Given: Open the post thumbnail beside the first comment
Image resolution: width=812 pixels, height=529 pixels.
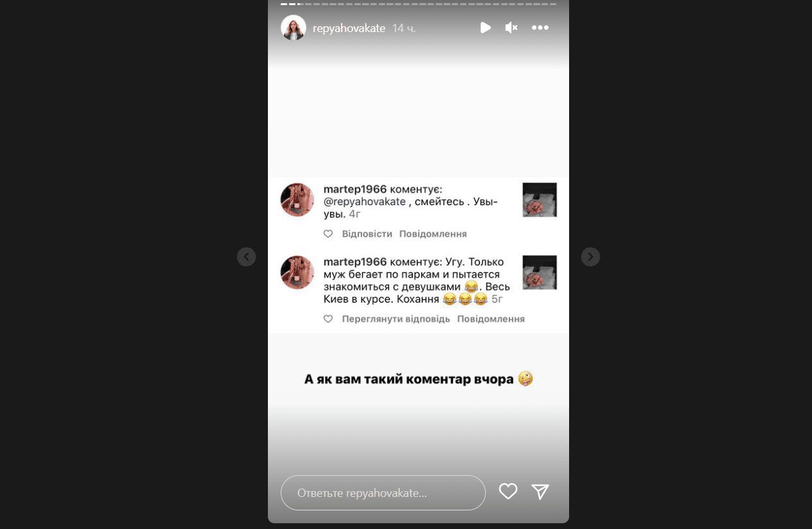Looking at the screenshot, I should (x=540, y=199).
